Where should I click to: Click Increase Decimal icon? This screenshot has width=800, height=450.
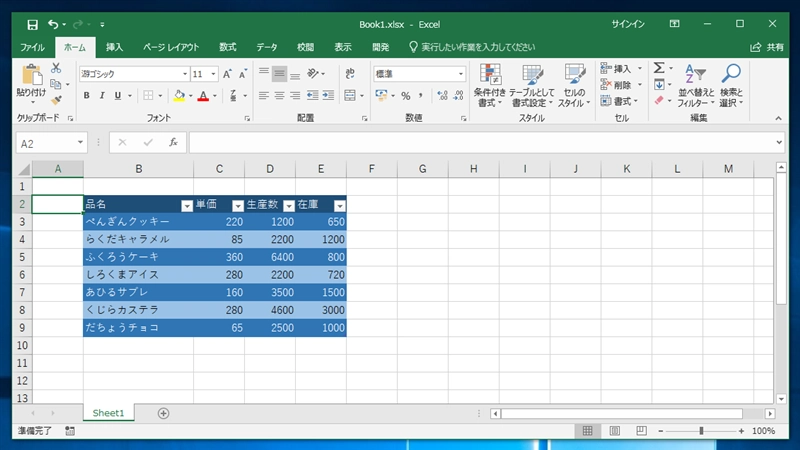442,95
